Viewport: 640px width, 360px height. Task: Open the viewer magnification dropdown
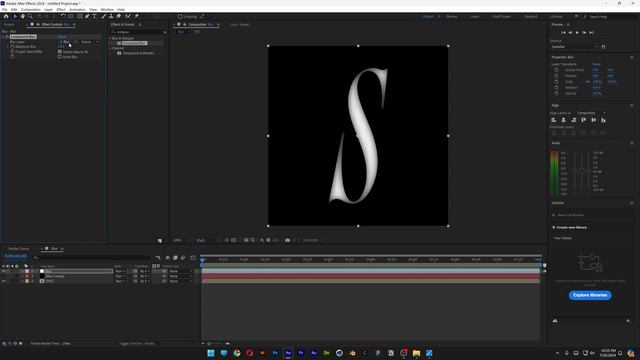click(182, 240)
